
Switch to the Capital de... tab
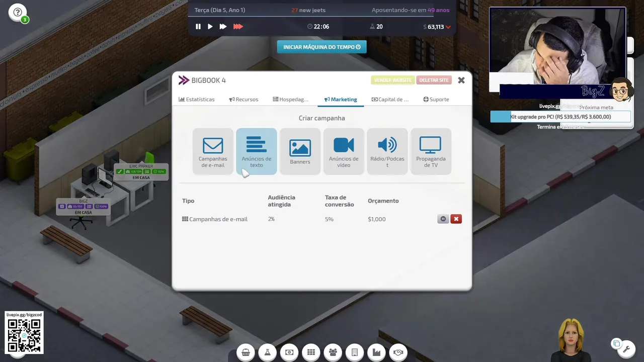390,100
